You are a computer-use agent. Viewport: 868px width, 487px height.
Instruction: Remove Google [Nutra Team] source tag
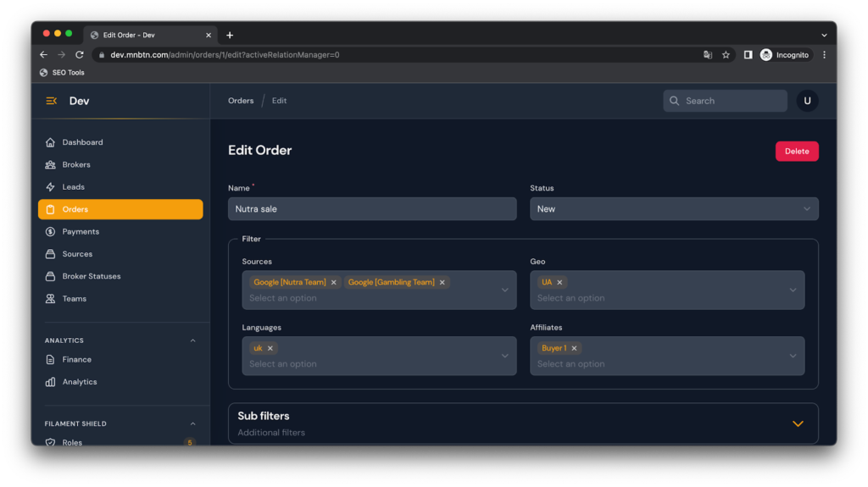334,283
